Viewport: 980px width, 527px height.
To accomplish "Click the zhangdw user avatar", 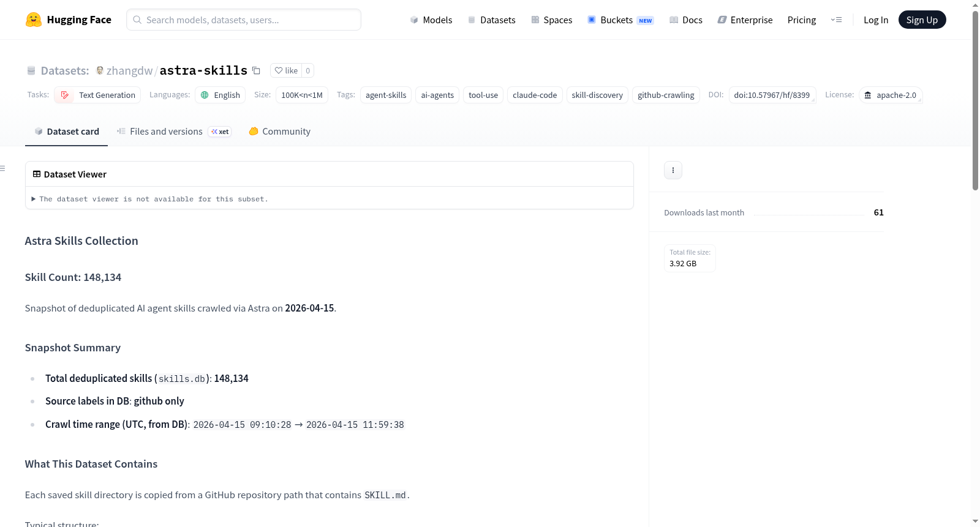I will pyautogui.click(x=100, y=70).
